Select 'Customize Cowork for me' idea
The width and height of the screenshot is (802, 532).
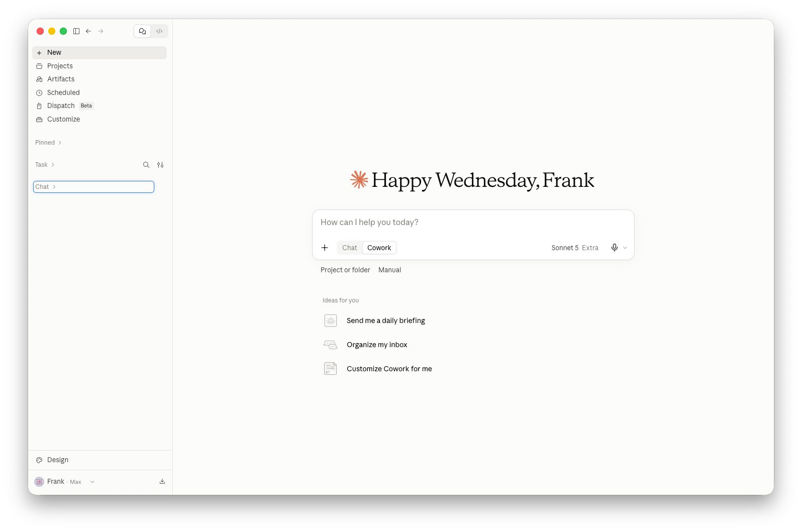(389, 369)
